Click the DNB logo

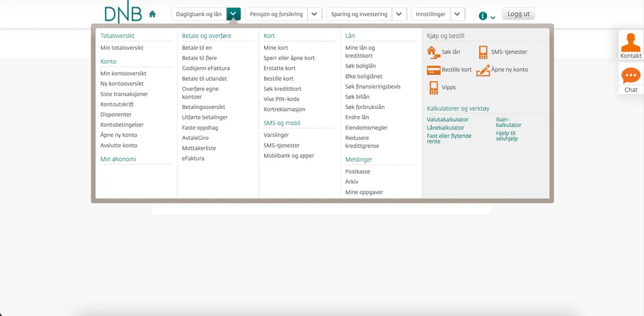[x=123, y=13]
